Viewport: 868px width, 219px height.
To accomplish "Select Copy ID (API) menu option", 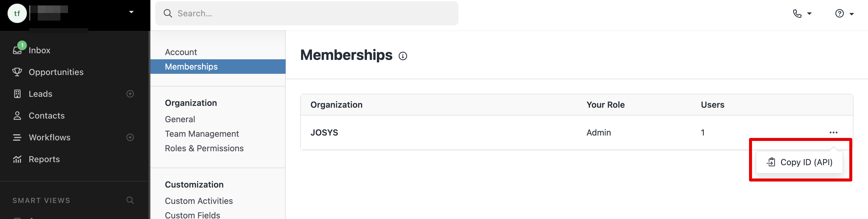I will tap(800, 162).
